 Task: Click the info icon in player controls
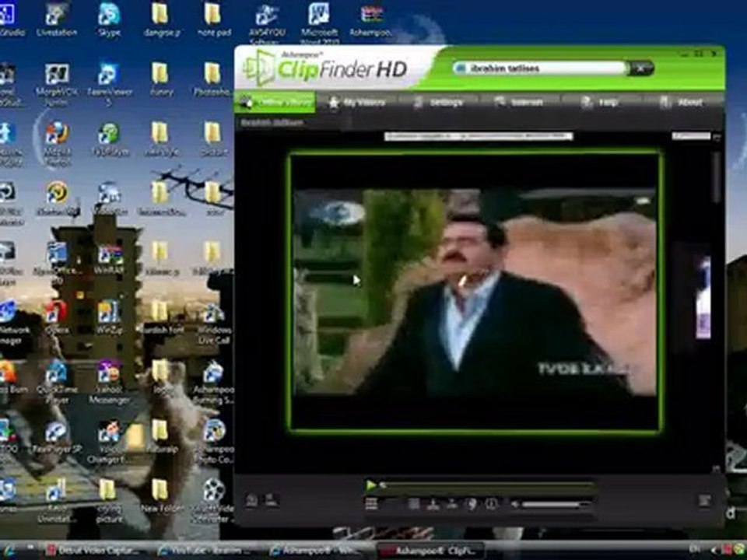[x=491, y=504]
